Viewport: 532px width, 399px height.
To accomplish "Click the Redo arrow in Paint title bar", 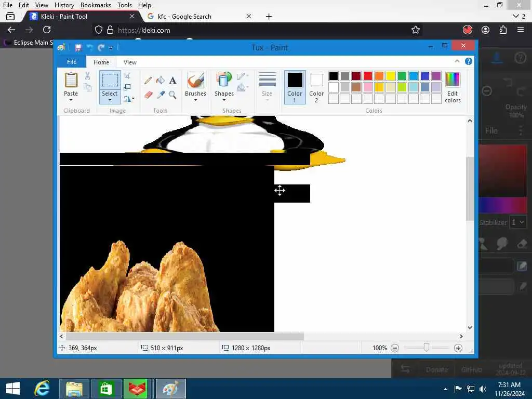I will tap(101, 48).
